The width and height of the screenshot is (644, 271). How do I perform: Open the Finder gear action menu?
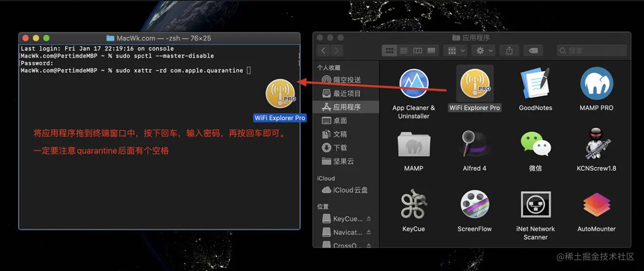pyautogui.click(x=484, y=50)
